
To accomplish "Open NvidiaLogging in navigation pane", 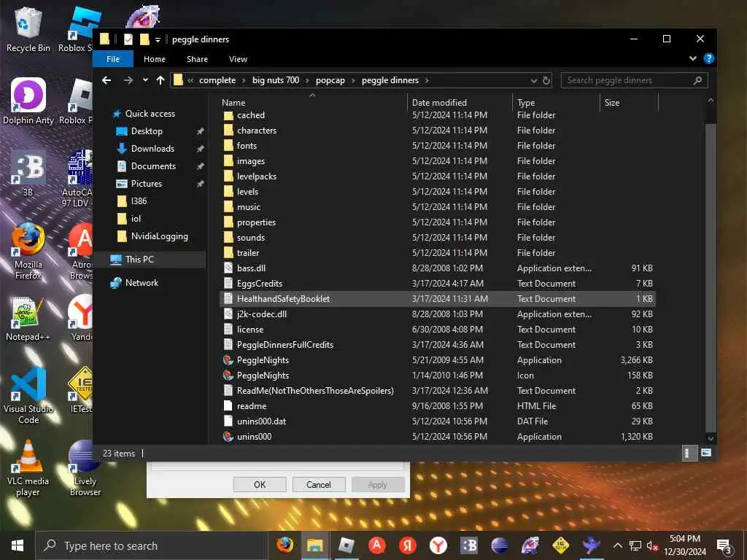I will (x=159, y=236).
